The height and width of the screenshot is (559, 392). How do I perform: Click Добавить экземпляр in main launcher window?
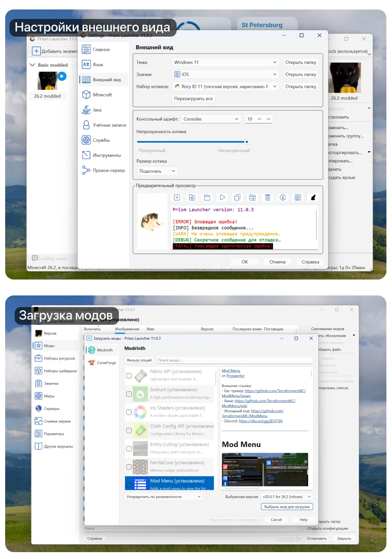55,51
